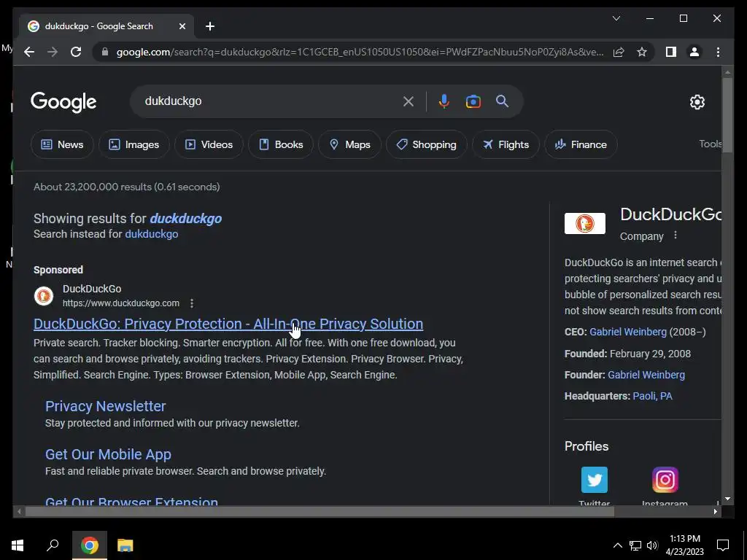Open the Windows Start menu
Screen dimensions: 747x560
[18, 545]
